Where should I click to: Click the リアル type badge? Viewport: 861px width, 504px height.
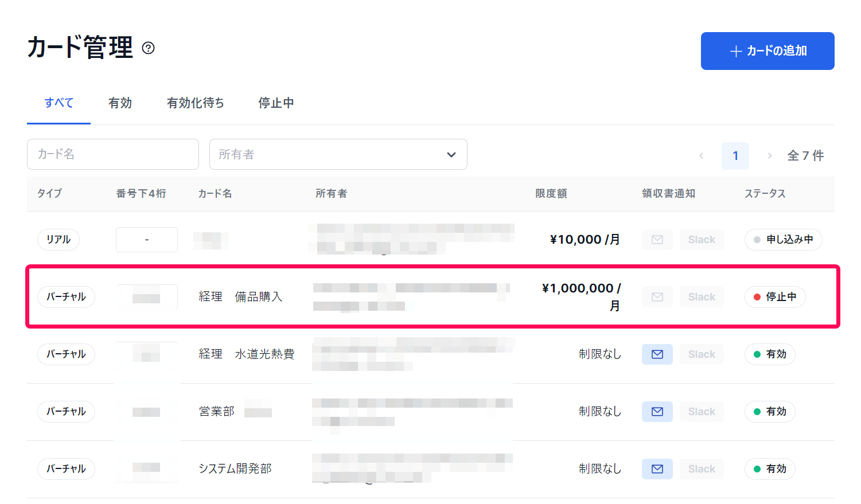[x=59, y=240]
